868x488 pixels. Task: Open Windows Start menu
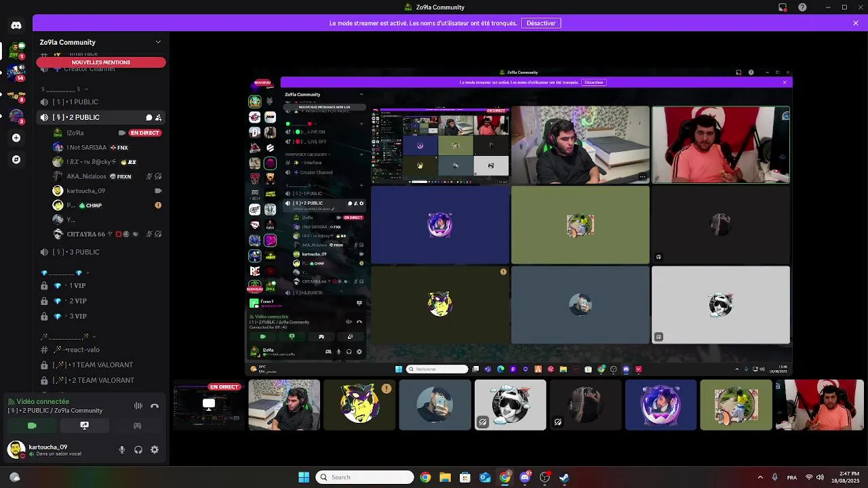tap(304, 477)
